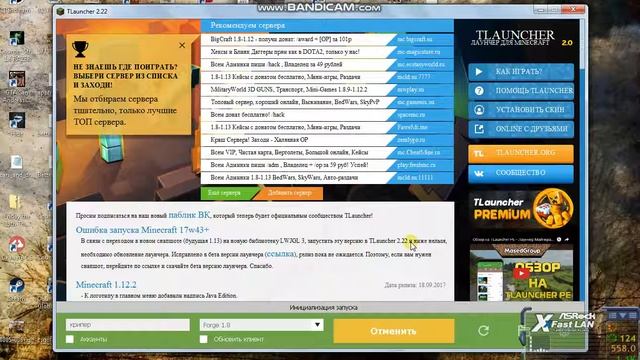Follow the паблик ВК link
640x360 pixels.
pyautogui.click(x=189, y=215)
